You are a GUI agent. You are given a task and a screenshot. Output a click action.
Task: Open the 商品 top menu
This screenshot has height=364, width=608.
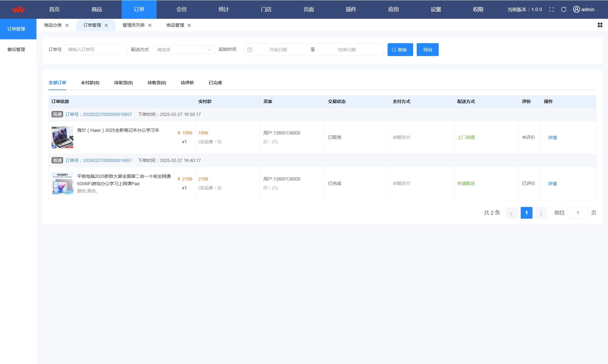click(x=97, y=9)
